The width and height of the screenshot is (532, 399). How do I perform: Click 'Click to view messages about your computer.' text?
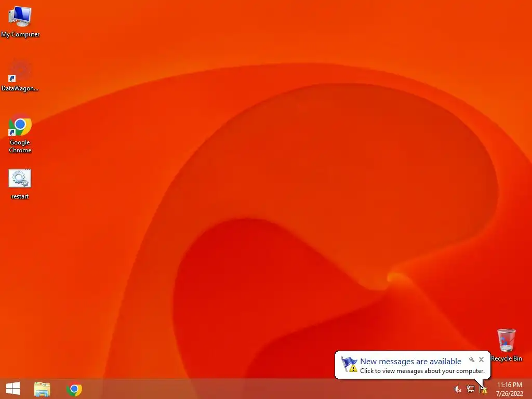(x=422, y=371)
